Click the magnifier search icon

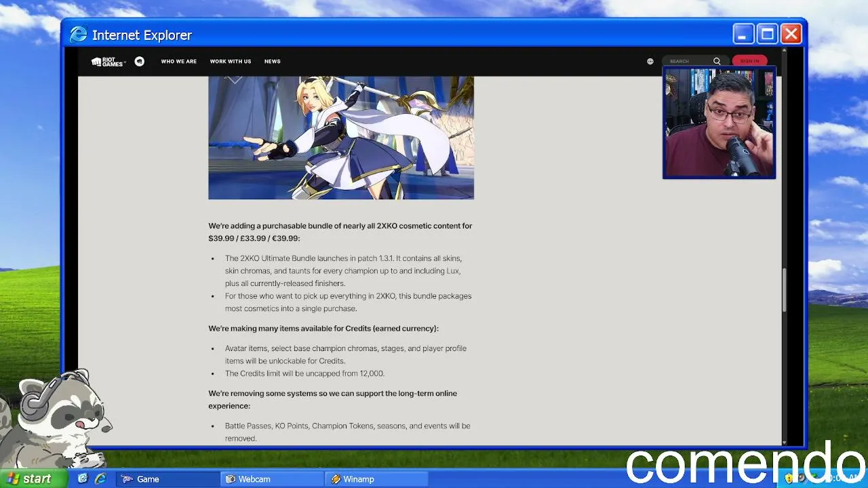[x=717, y=62]
